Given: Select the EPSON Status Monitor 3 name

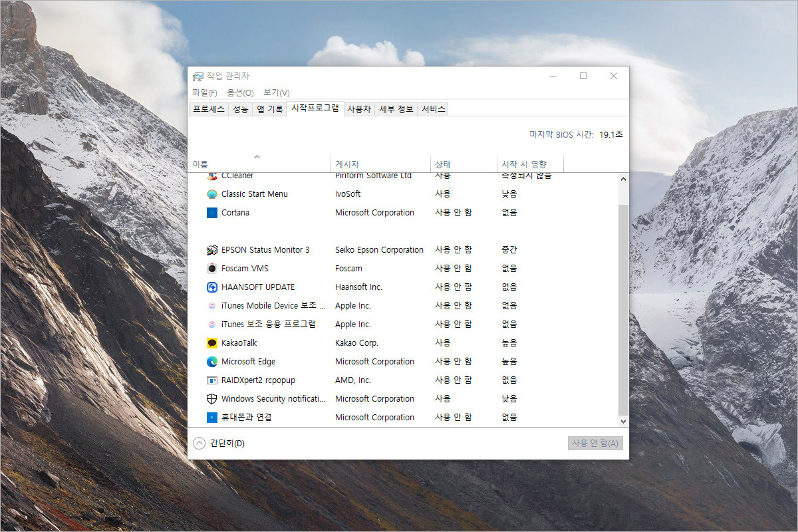Looking at the screenshot, I should [x=265, y=250].
